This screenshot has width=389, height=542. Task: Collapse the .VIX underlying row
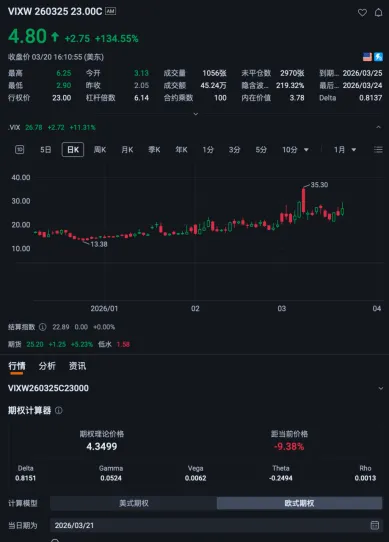(x=379, y=127)
